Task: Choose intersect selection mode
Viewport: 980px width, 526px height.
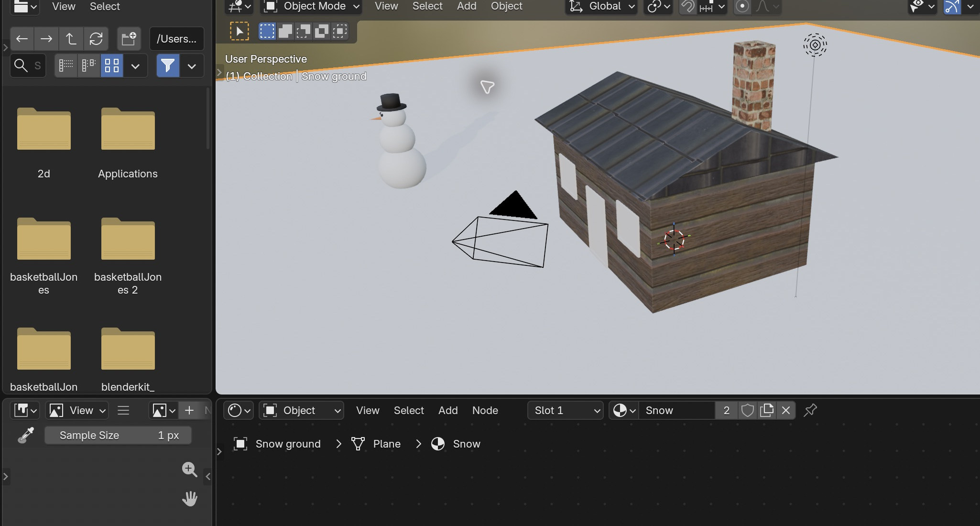Action: click(x=340, y=32)
